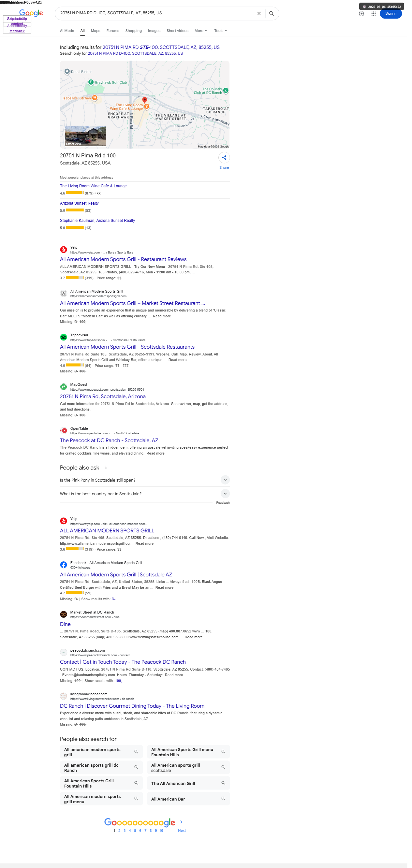Click the Google logo
The width and height of the screenshot is (412, 868).
[x=31, y=13]
